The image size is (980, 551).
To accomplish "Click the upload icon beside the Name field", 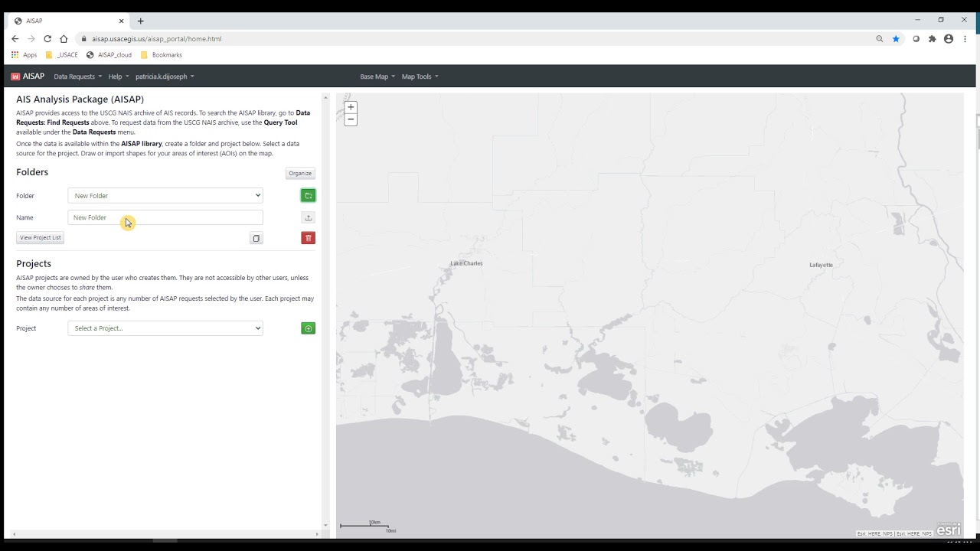I will [x=308, y=217].
